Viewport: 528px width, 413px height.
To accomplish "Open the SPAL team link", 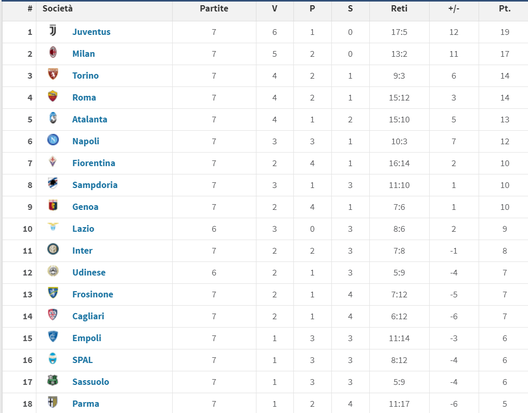I will [x=82, y=360].
